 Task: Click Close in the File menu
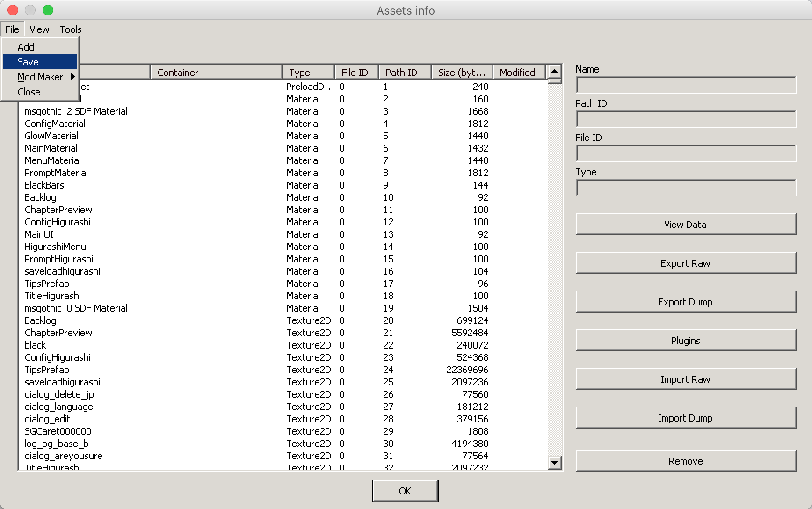click(29, 92)
